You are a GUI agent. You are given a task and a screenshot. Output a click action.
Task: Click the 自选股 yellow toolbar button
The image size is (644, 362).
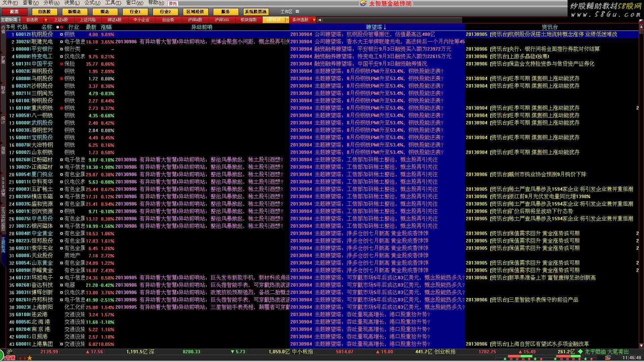click(x=44, y=11)
